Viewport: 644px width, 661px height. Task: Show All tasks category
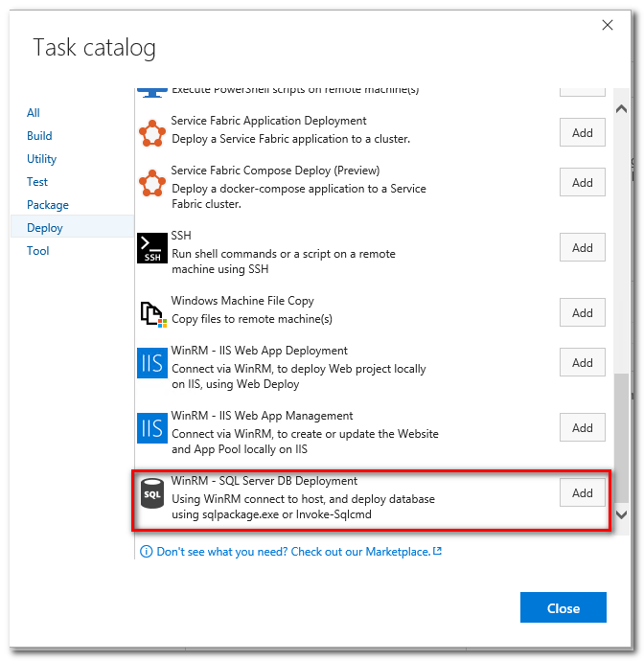34,113
